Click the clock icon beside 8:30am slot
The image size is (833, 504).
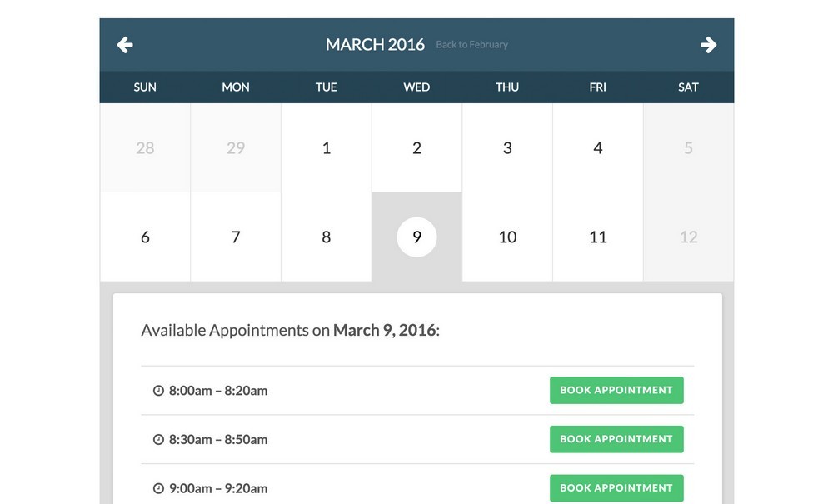click(158, 440)
